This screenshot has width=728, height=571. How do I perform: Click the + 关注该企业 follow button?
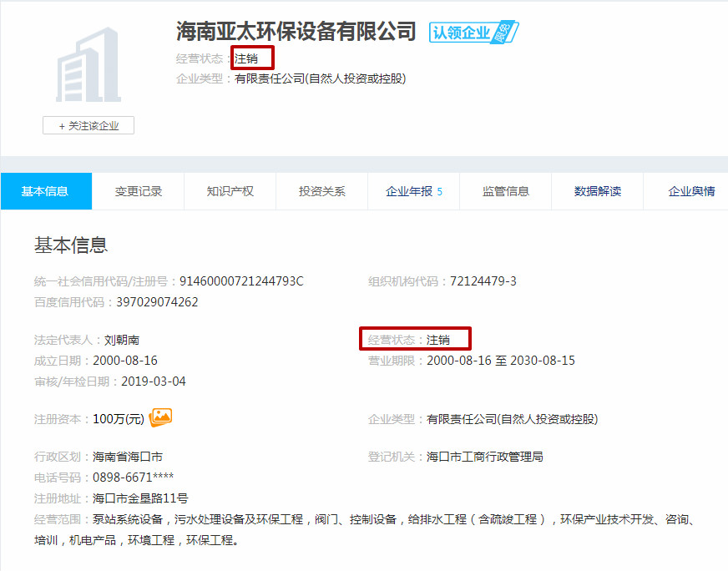(x=88, y=126)
